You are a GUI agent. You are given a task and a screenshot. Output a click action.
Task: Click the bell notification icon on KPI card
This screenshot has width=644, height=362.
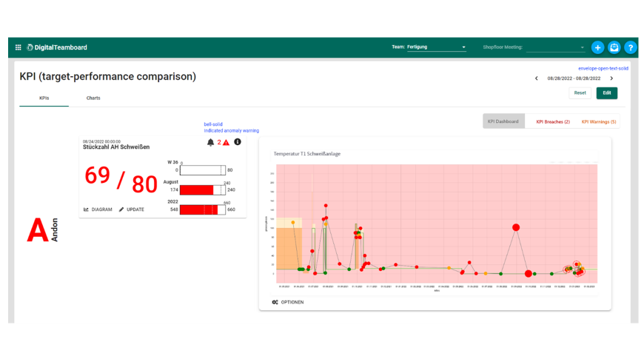point(210,142)
